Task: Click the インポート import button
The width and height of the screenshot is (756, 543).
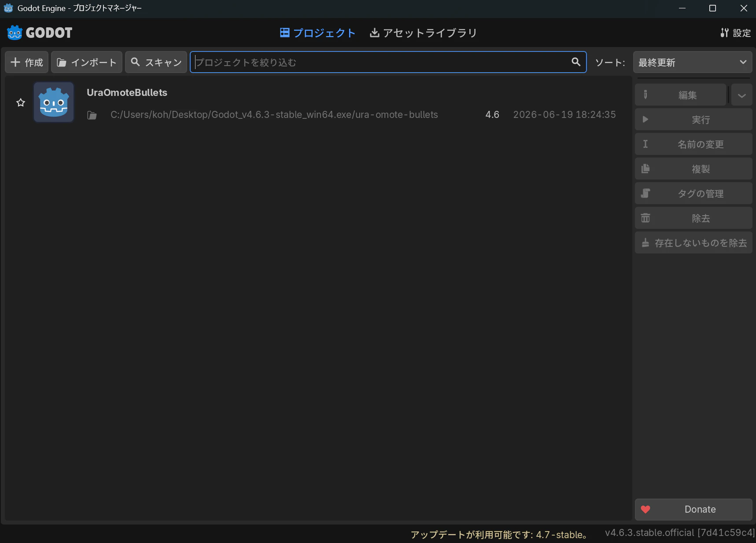Action: coord(87,62)
